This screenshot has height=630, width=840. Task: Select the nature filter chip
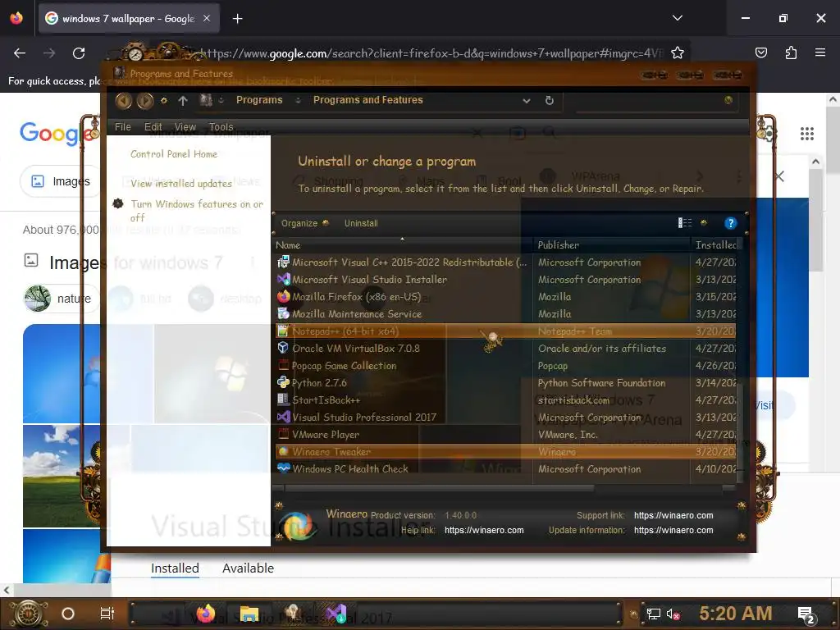pyautogui.click(x=60, y=299)
